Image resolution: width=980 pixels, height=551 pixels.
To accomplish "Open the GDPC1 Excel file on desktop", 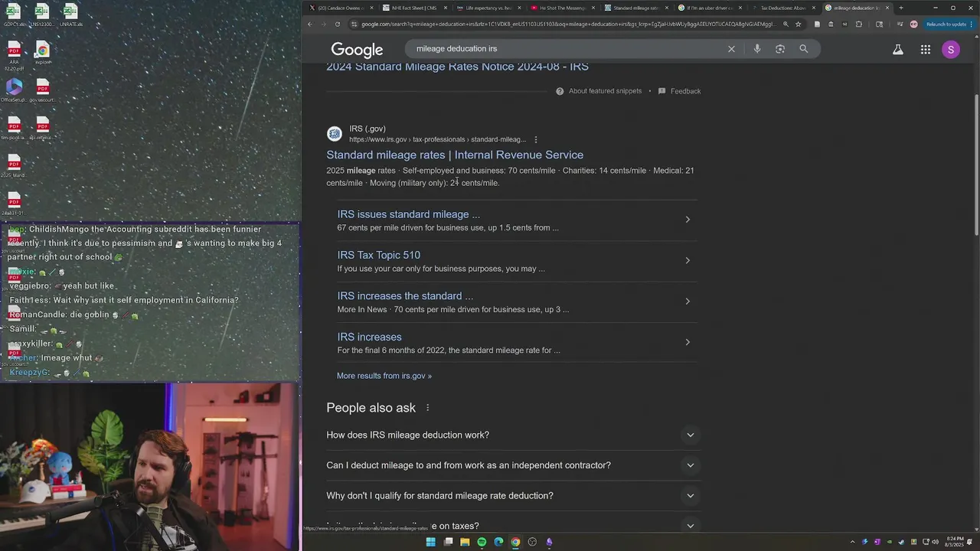I will tap(13, 15).
